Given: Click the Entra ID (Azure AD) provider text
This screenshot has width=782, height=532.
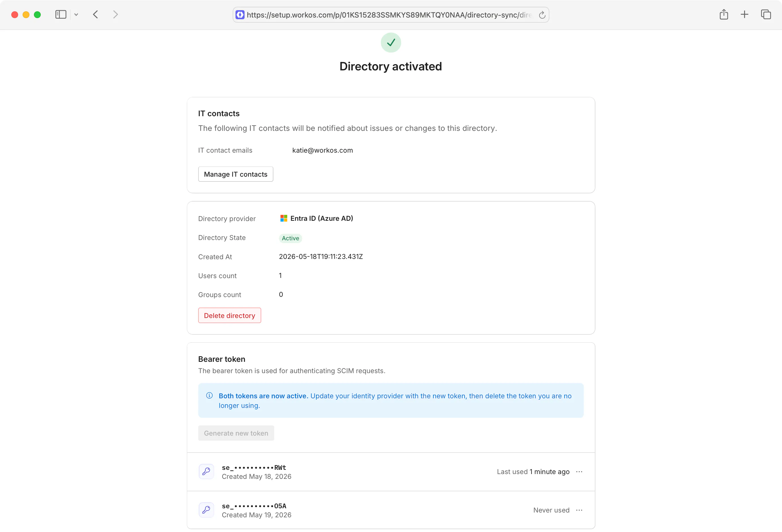Looking at the screenshot, I should point(322,218).
